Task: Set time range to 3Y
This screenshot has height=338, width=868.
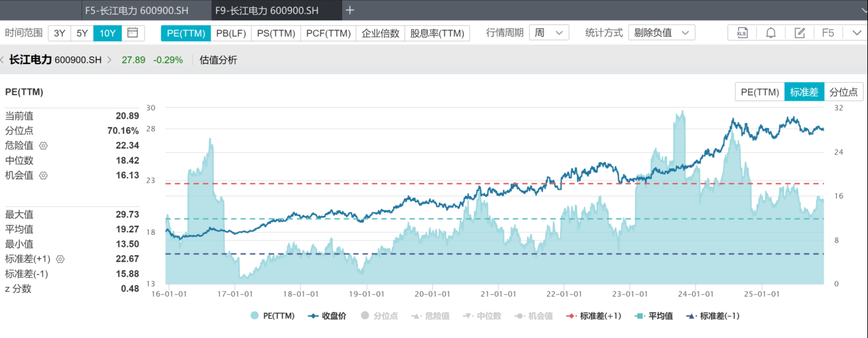Action: (x=60, y=33)
